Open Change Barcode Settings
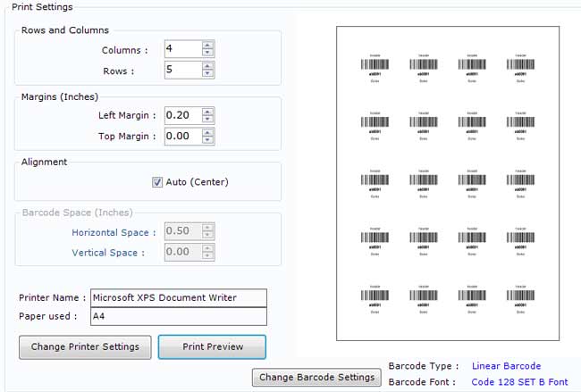 pyautogui.click(x=316, y=378)
